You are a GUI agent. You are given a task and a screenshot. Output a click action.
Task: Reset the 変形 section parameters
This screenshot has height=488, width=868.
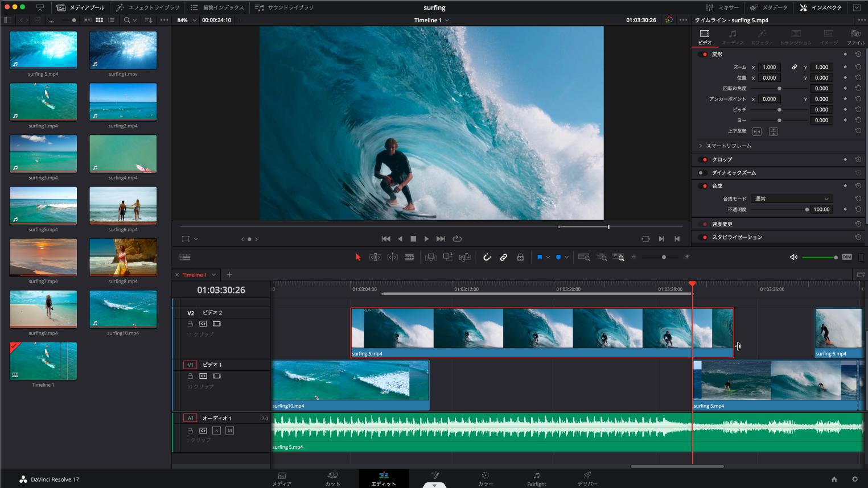pyautogui.click(x=858, y=54)
